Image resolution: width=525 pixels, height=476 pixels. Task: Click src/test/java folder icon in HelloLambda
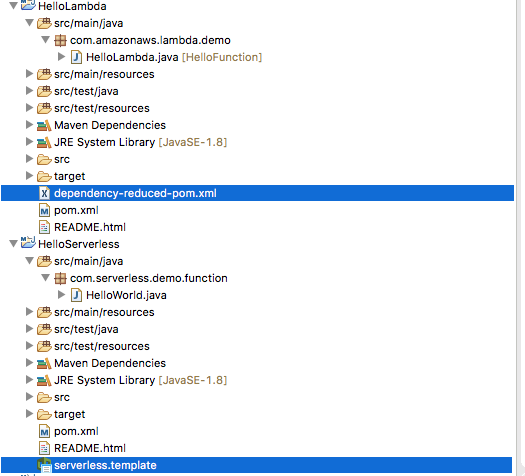point(44,91)
